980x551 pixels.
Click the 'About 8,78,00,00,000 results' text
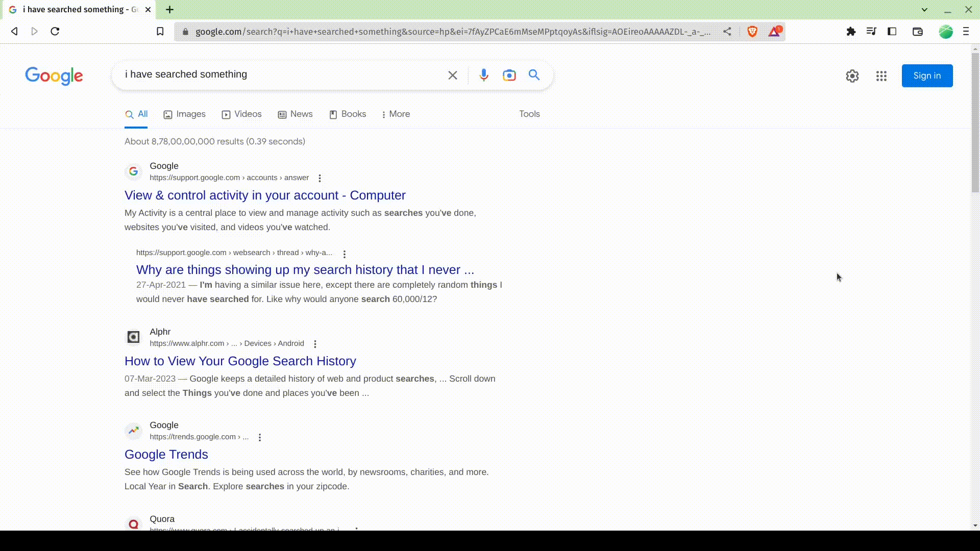tap(214, 142)
